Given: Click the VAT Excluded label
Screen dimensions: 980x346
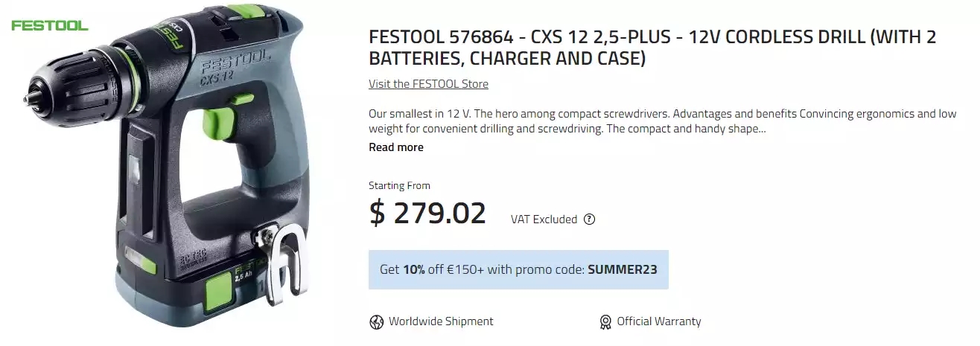Looking at the screenshot, I should point(544,220).
